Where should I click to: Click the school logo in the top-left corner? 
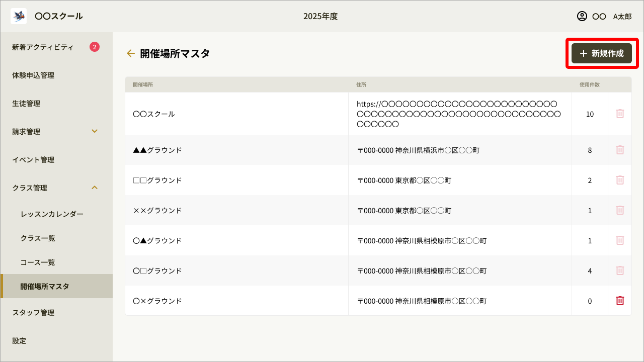coord(18,16)
